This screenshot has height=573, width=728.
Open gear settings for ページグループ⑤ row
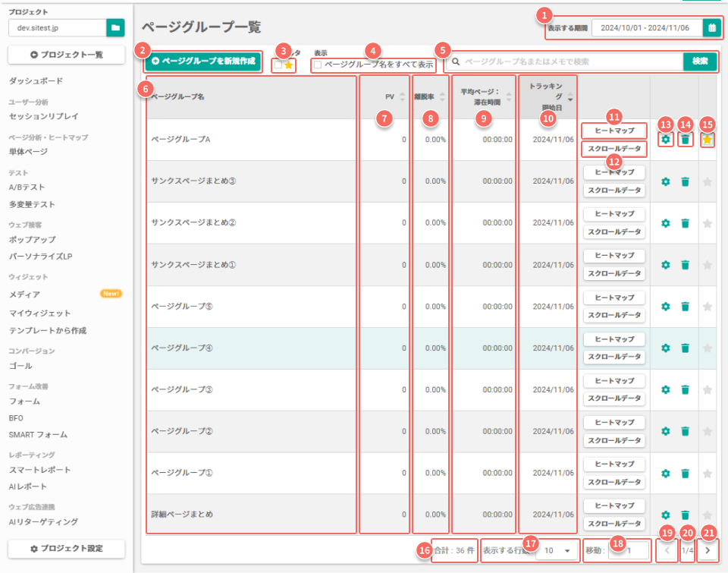(665, 307)
